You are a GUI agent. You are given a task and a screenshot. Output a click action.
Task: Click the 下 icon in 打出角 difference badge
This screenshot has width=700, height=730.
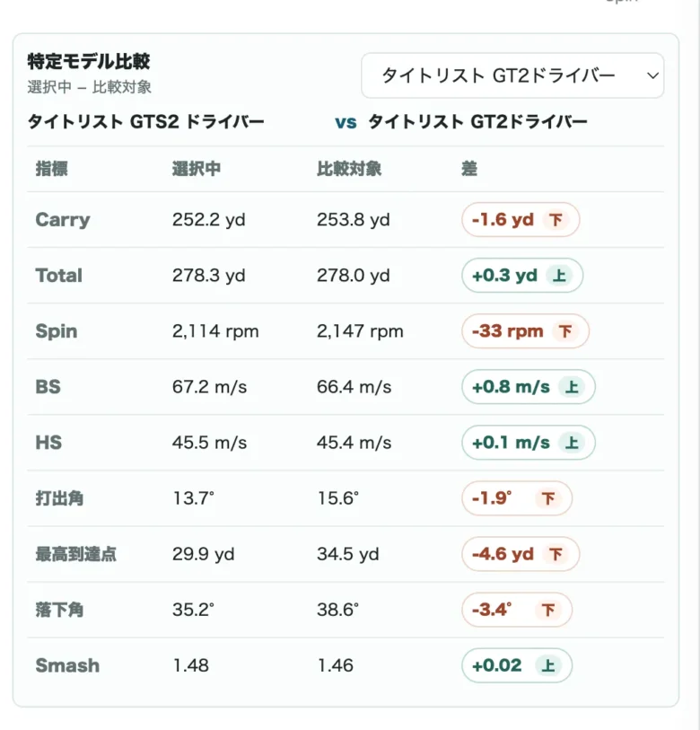pos(548,498)
